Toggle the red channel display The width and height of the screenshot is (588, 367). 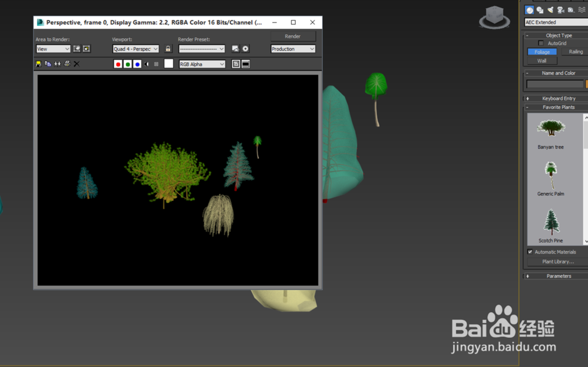pos(118,64)
